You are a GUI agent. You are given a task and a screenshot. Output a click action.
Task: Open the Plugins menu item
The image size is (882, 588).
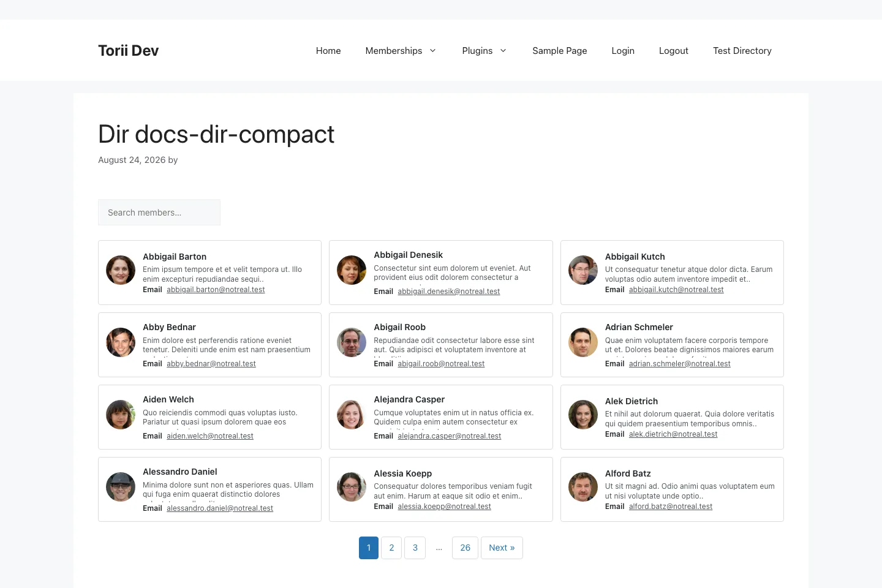point(477,51)
